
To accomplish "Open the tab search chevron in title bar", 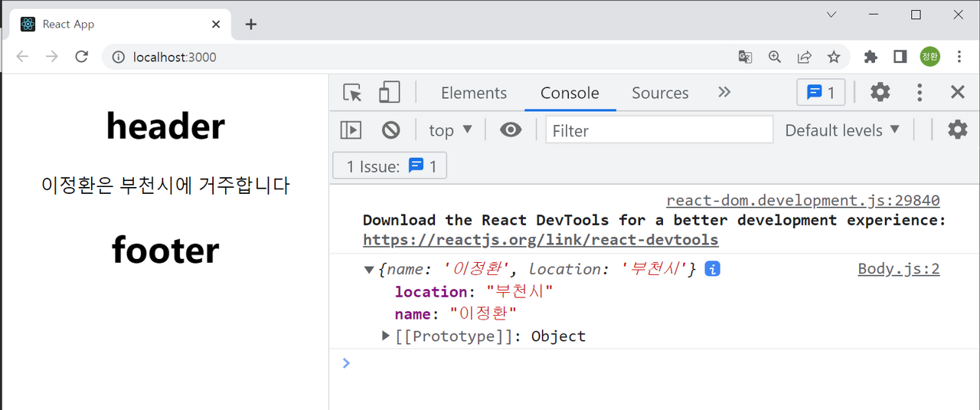I will 831,15.
